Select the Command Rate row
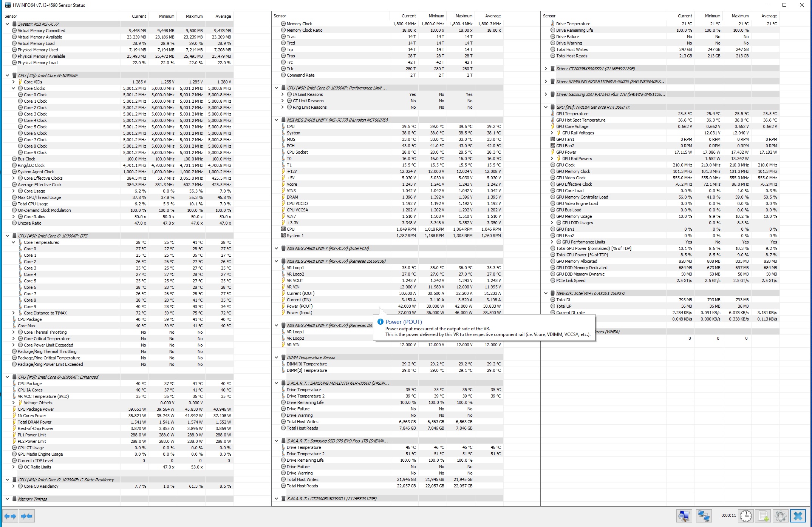 click(x=388, y=75)
